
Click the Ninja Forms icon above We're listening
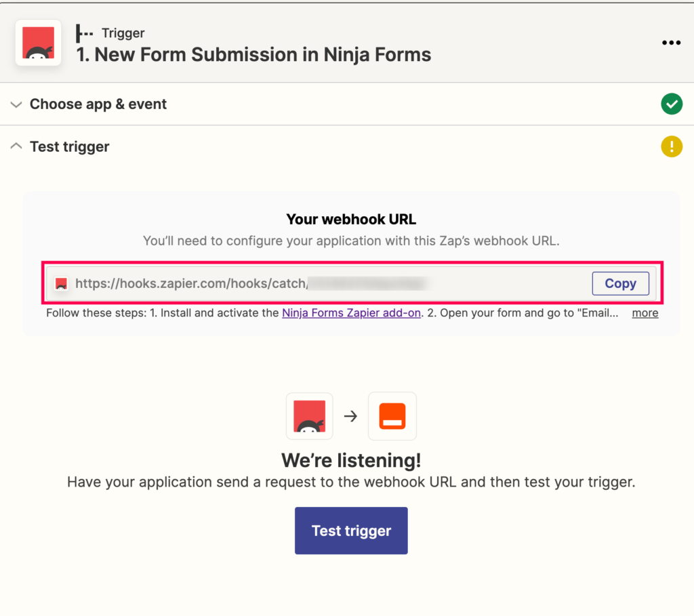tap(309, 416)
